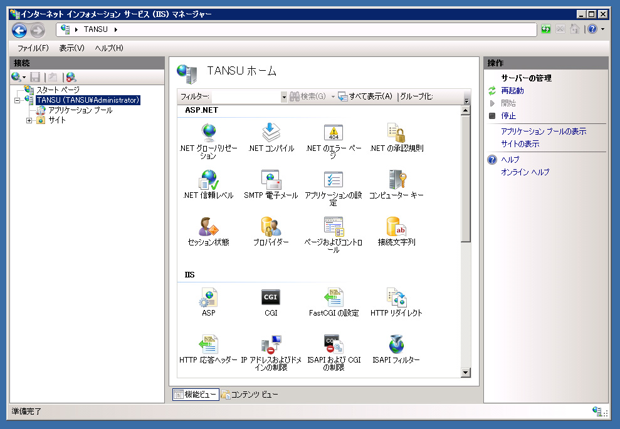This screenshot has width=620, height=429.
Task: Open ヘルプ link in actions pane
Action: point(510,160)
